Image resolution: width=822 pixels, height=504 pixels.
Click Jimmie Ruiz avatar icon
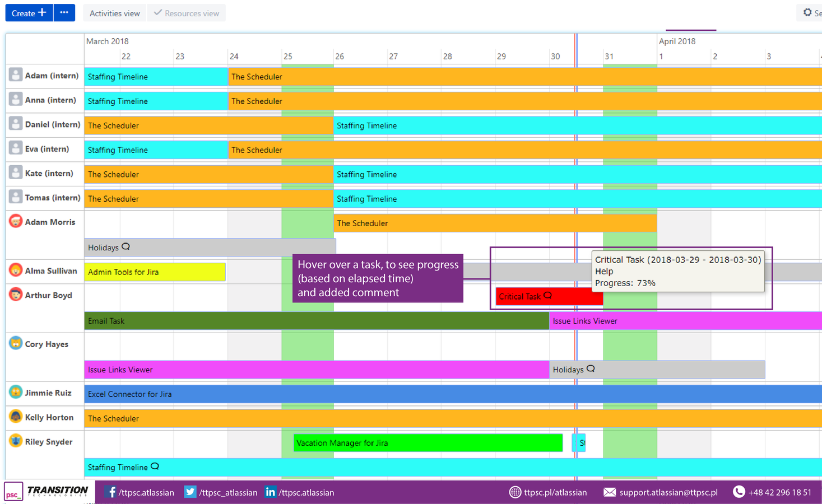coord(16,392)
